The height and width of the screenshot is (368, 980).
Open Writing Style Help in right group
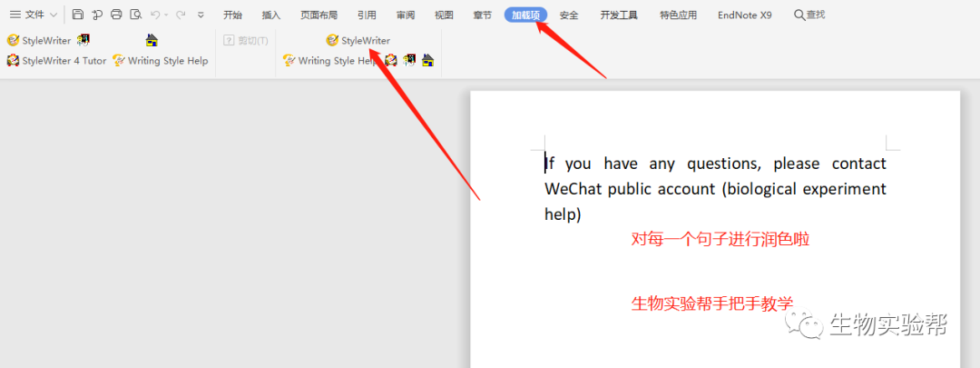330,61
